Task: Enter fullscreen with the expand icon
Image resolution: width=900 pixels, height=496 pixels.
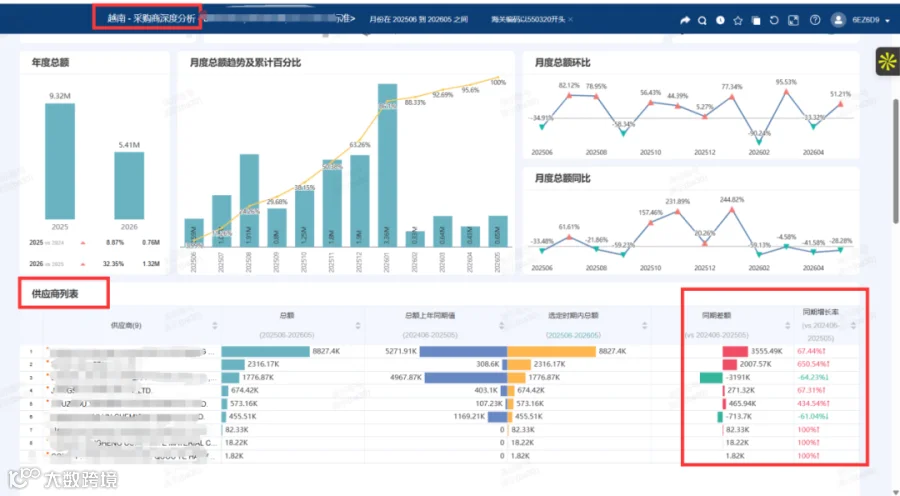Action: coord(793,20)
